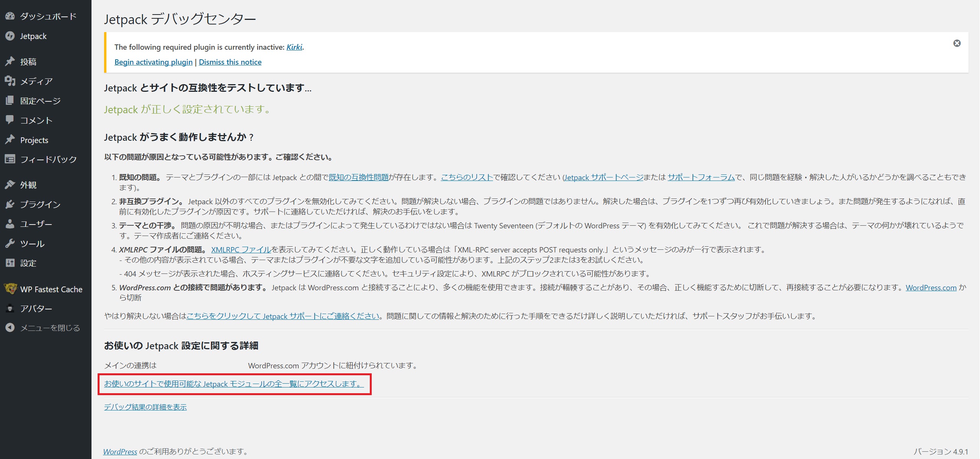Open the こちらのリスト link
This screenshot has height=459, width=980.
467,177
